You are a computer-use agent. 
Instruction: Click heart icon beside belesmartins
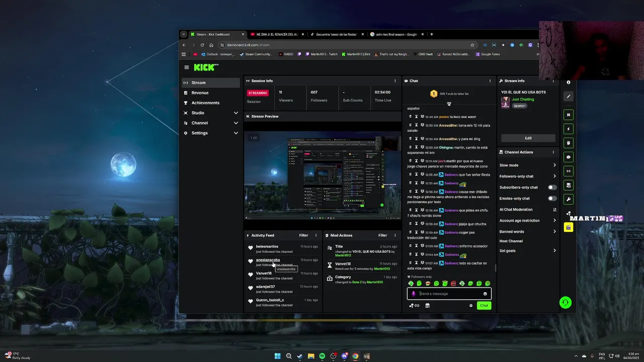pos(251,248)
